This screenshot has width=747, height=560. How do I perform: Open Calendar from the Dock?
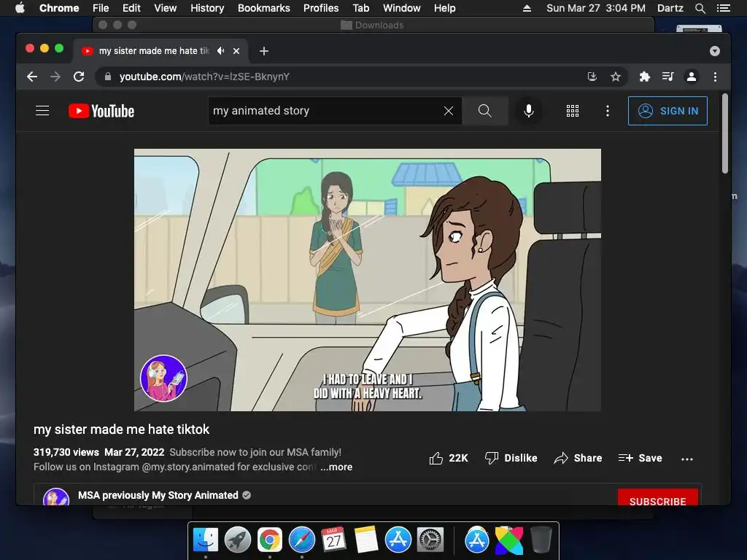pos(333,540)
